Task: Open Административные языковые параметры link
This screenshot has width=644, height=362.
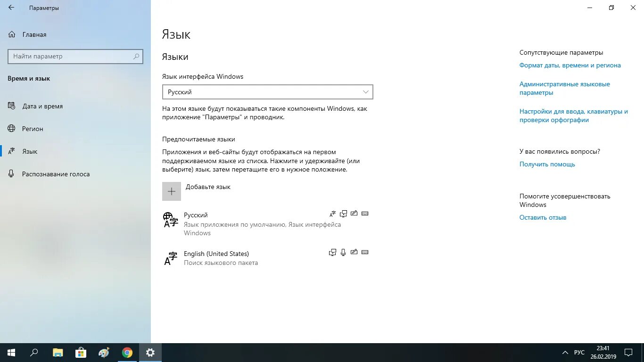Action: tap(565, 89)
